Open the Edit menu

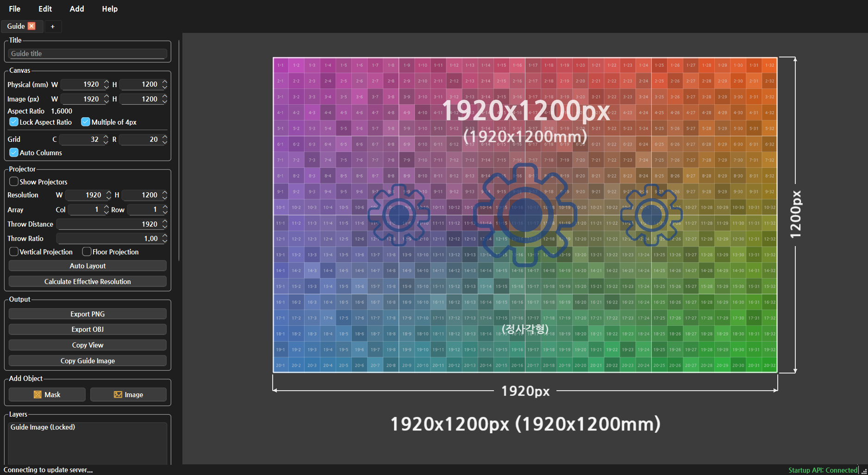[x=45, y=9]
